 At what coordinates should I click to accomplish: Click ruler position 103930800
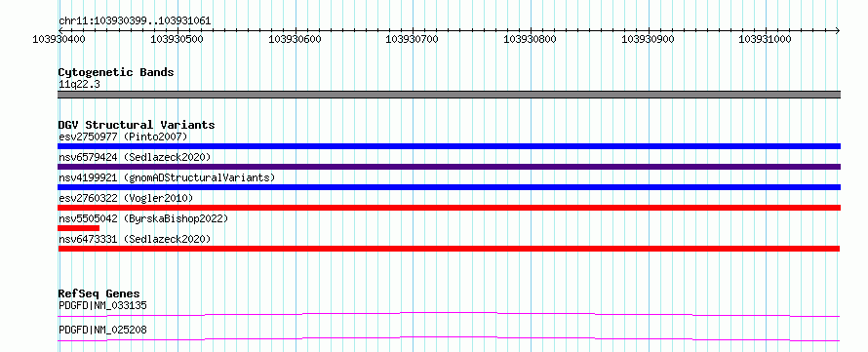530,39
